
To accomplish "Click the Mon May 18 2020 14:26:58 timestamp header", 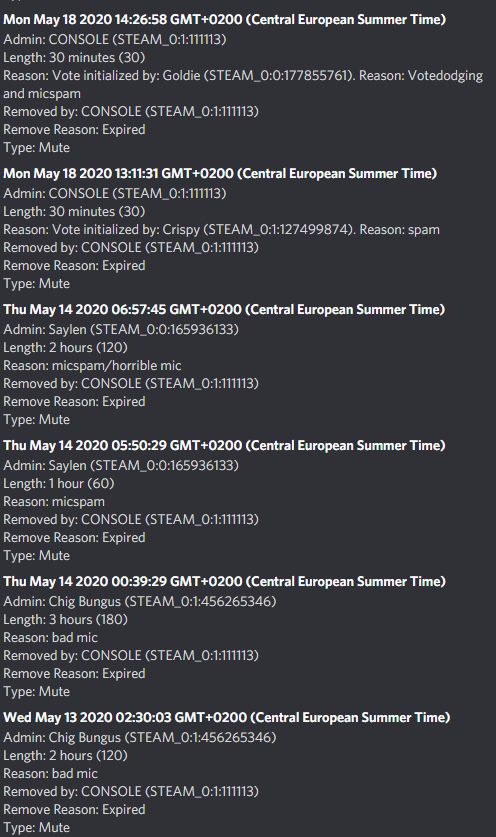I will click(225, 20).
